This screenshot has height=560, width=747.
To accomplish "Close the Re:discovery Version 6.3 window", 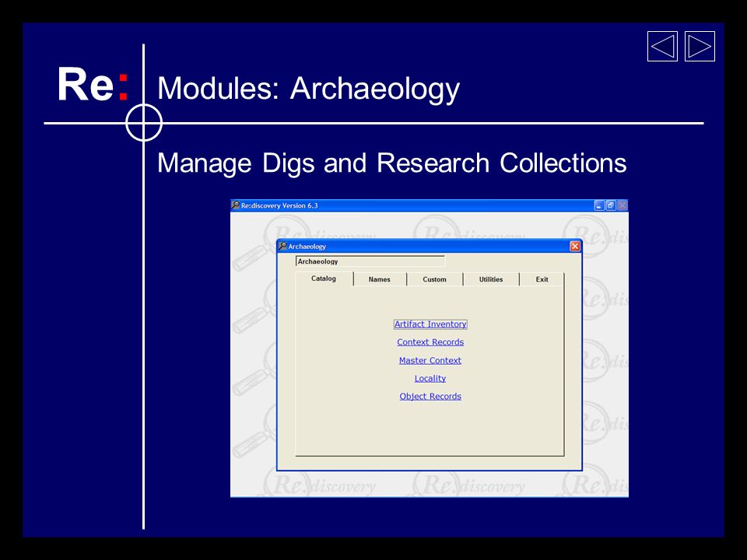I will pyautogui.click(x=622, y=205).
